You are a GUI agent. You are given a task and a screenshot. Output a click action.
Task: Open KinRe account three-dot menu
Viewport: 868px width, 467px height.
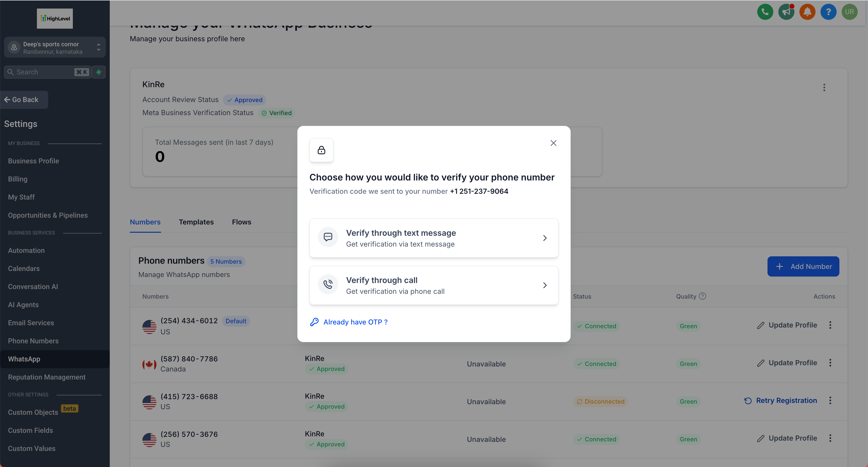point(824,88)
